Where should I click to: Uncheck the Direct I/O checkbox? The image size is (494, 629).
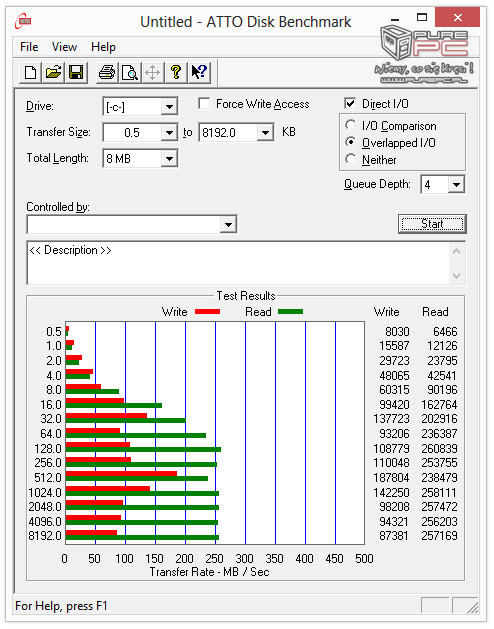[x=350, y=103]
